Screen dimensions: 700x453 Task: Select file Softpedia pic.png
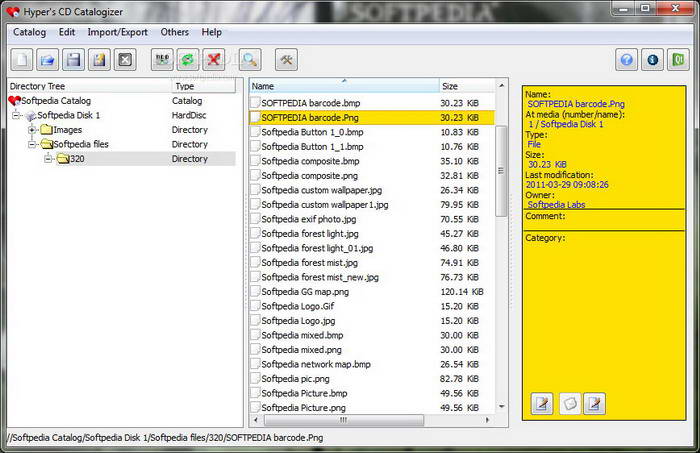(295, 378)
